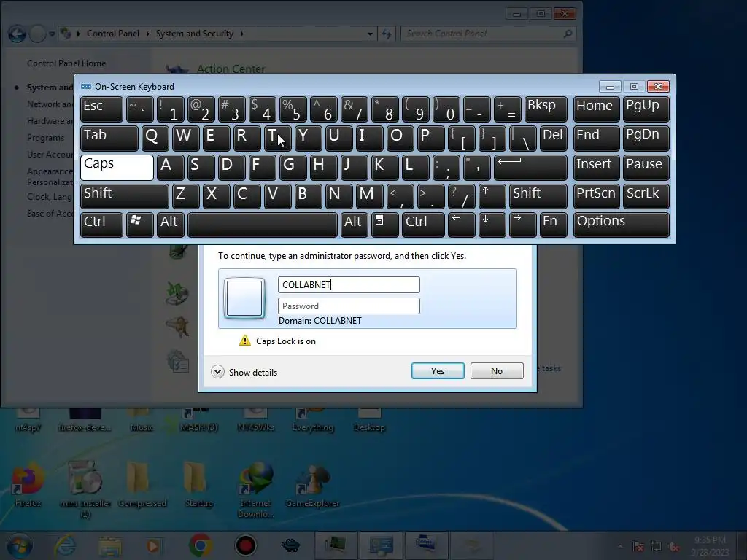This screenshot has height=560, width=747.
Task: Click the Del key on keyboard
Action: click(x=554, y=138)
